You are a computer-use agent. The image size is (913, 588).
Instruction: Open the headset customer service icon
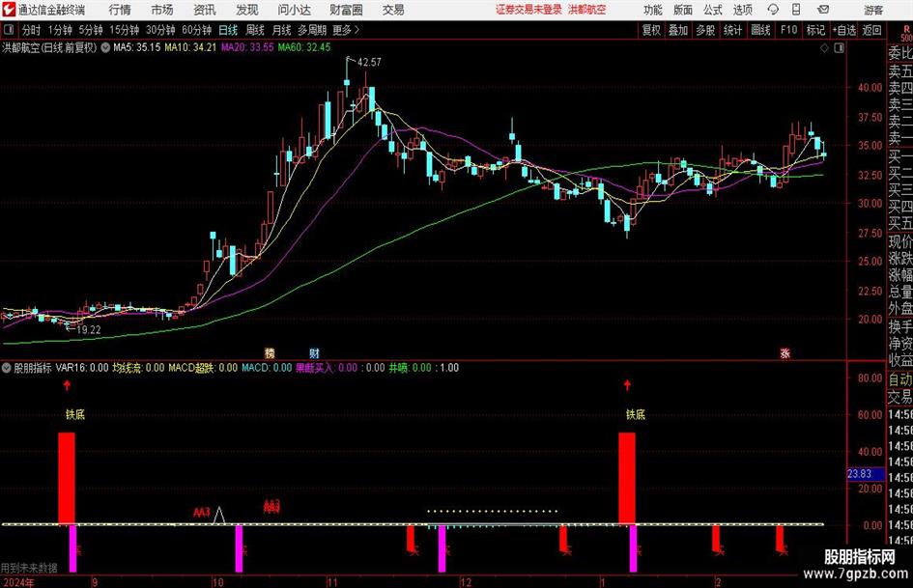click(x=773, y=10)
